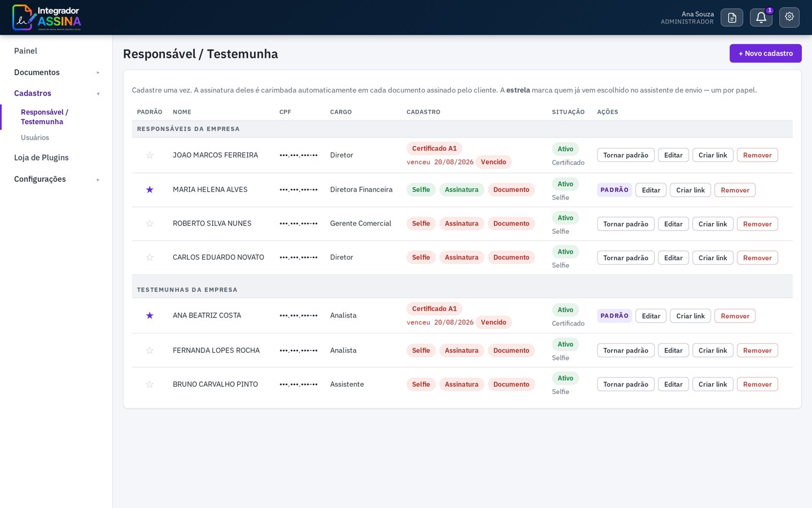Toggle default star for Carlos Eduardo Novato
The width and height of the screenshot is (812, 508).
150,258
